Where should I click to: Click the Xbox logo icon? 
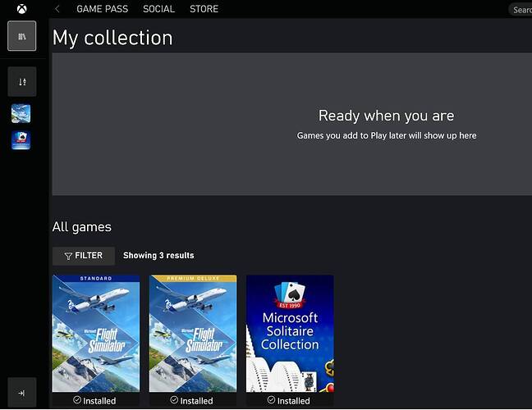coord(21,9)
